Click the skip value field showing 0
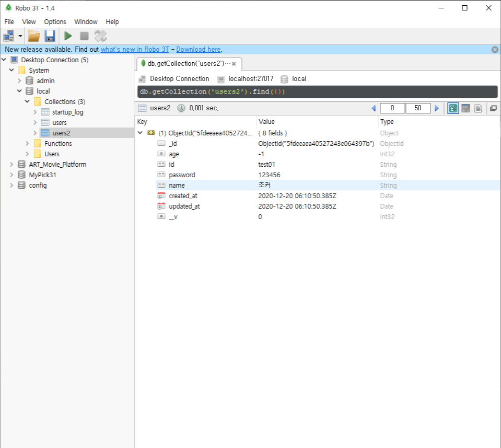The image size is (501, 448). 392,108
